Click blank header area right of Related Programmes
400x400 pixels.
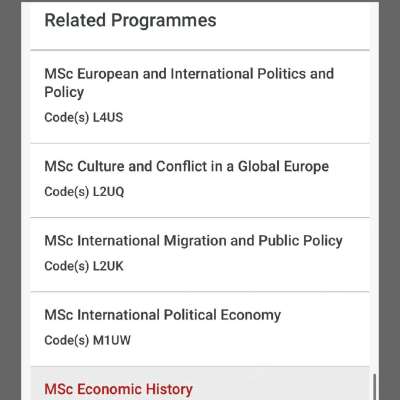pyautogui.click(x=293, y=20)
